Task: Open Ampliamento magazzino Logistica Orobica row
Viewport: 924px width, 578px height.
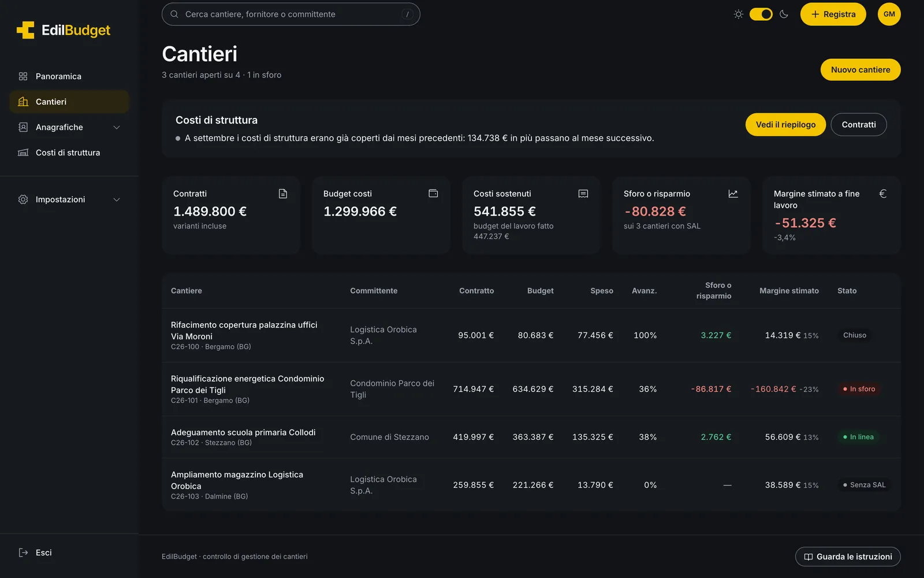Action: pyautogui.click(x=531, y=485)
